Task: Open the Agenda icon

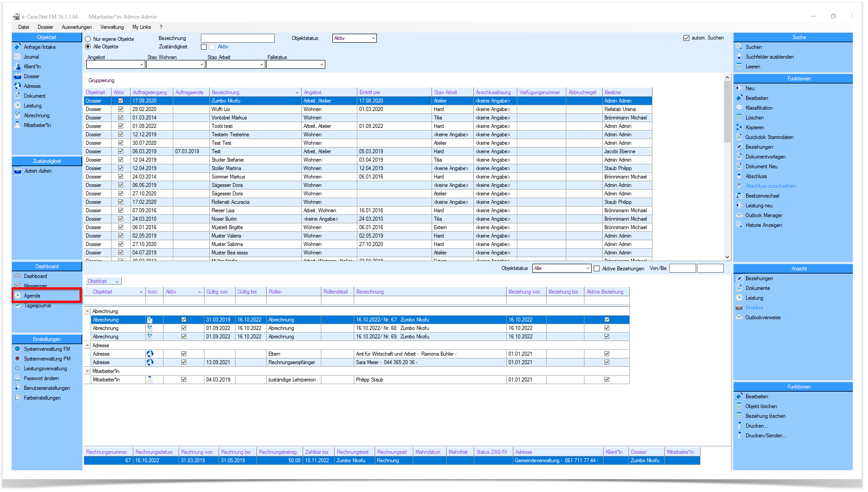Action: point(17,296)
